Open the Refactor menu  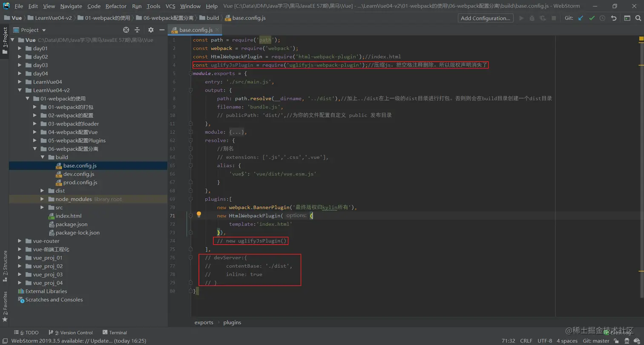[x=116, y=6]
